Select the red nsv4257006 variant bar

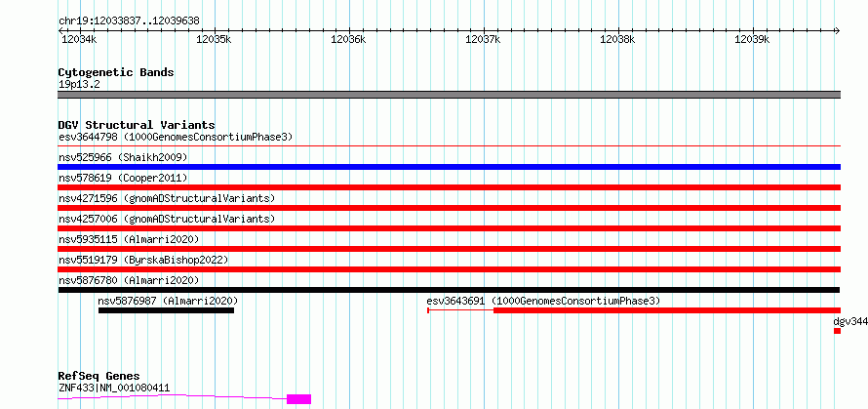click(450, 228)
